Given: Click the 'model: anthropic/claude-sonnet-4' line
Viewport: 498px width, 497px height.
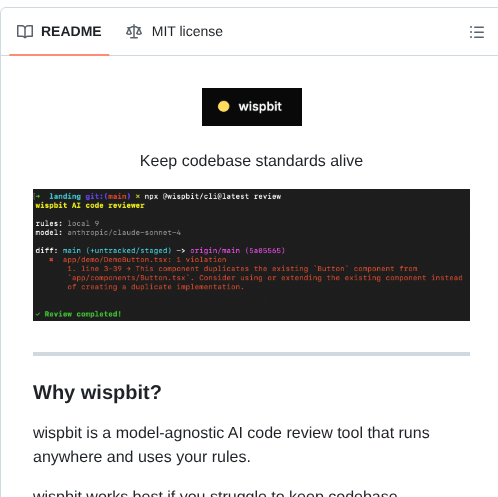Looking at the screenshot, I should coord(108,233).
